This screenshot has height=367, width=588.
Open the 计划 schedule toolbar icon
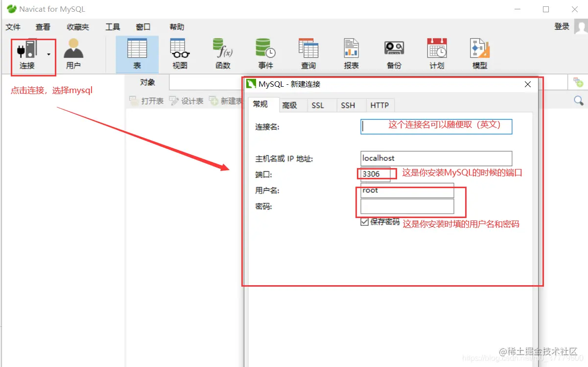437,54
